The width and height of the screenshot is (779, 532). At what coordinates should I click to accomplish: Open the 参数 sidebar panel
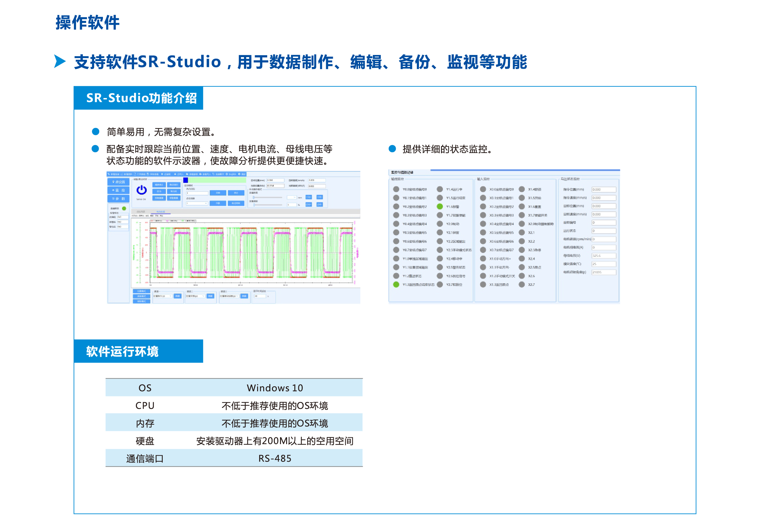coord(119,199)
